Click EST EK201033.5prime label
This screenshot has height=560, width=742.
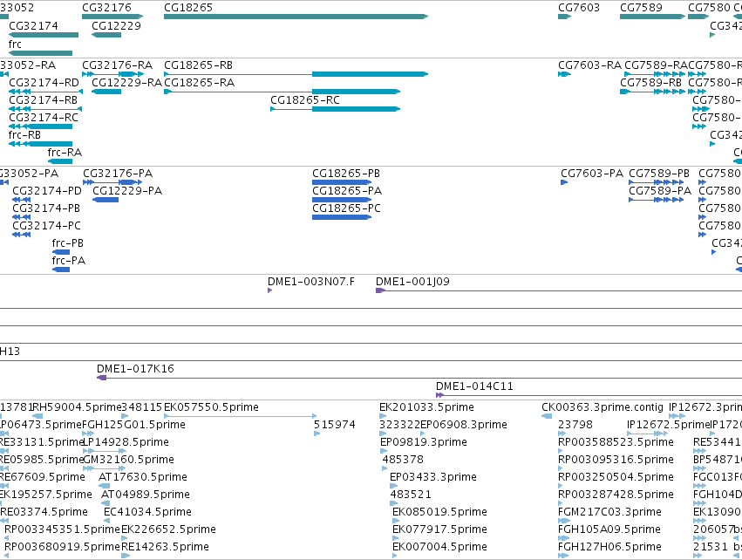pyautogui.click(x=426, y=407)
